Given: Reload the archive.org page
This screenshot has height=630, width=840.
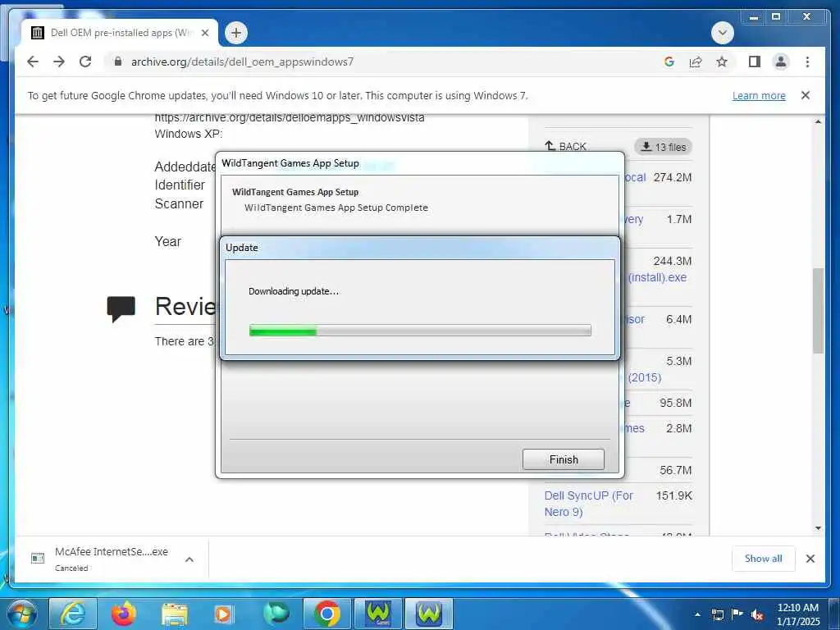Looking at the screenshot, I should point(85,62).
